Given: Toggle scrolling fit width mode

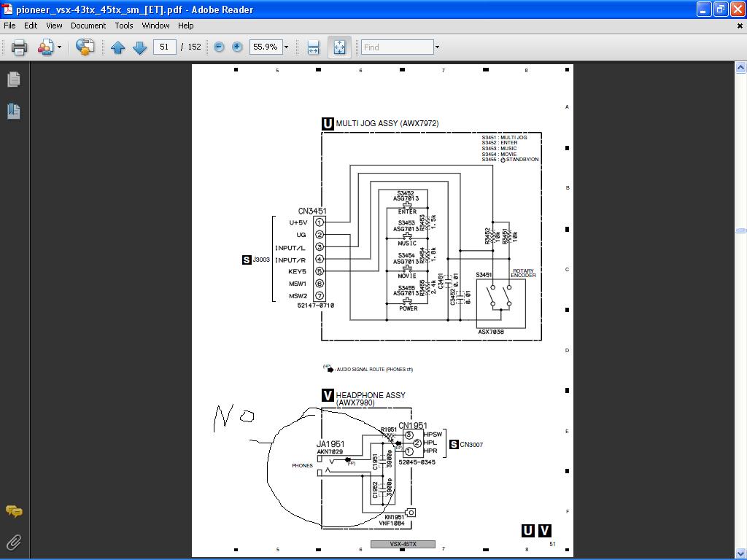Looking at the screenshot, I should click(x=314, y=47).
